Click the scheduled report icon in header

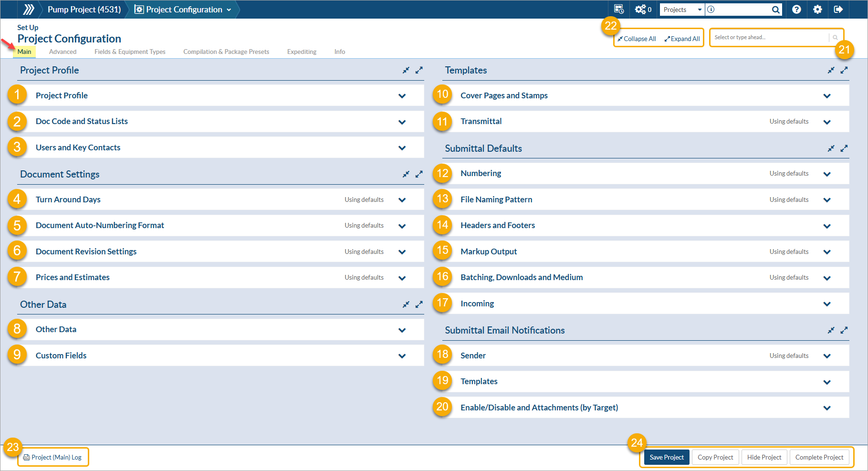point(619,10)
